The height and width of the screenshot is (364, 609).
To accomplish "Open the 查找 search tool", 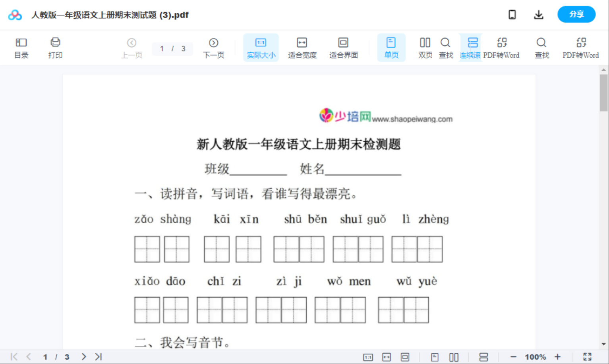I will (x=446, y=47).
